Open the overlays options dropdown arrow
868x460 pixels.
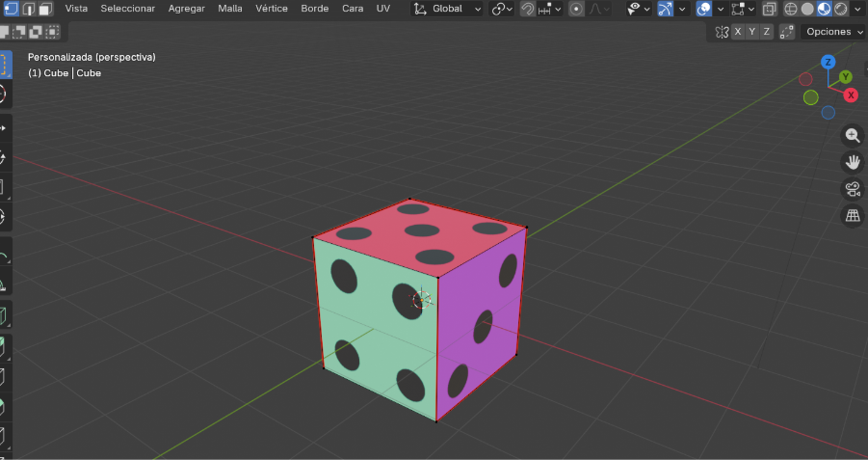pyautogui.click(x=721, y=9)
